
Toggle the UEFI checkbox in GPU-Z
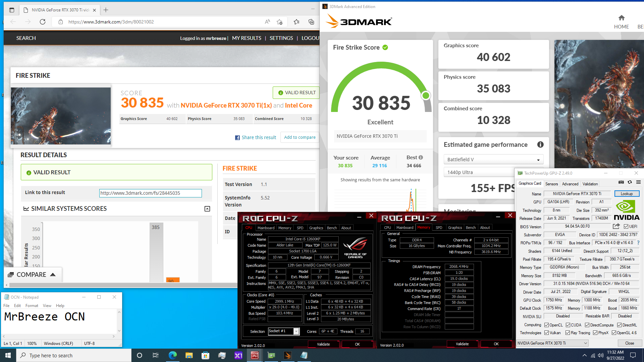626,227
